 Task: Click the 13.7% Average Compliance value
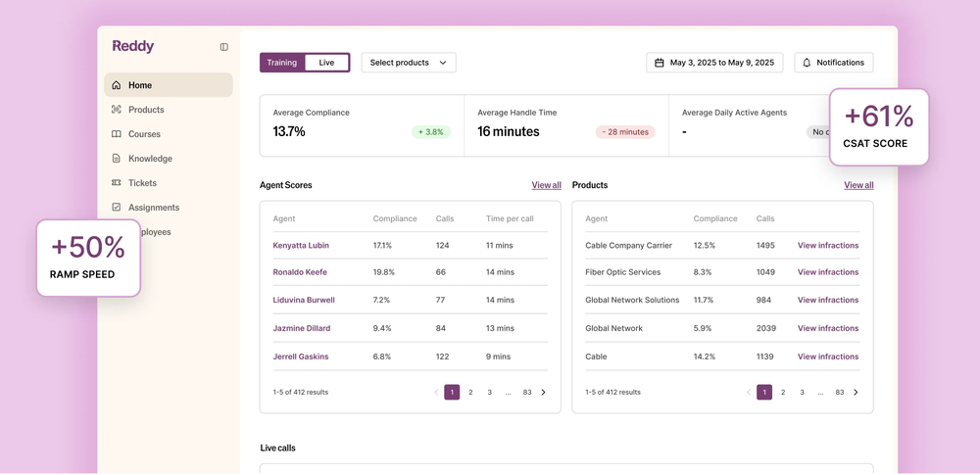pos(289,132)
